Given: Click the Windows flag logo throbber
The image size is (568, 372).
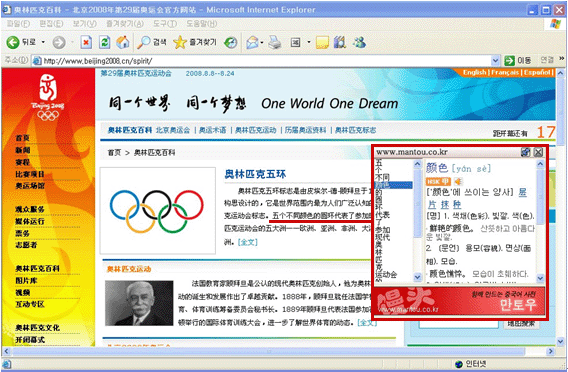Looking at the screenshot, I should pyautogui.click(x=555, y=24).
